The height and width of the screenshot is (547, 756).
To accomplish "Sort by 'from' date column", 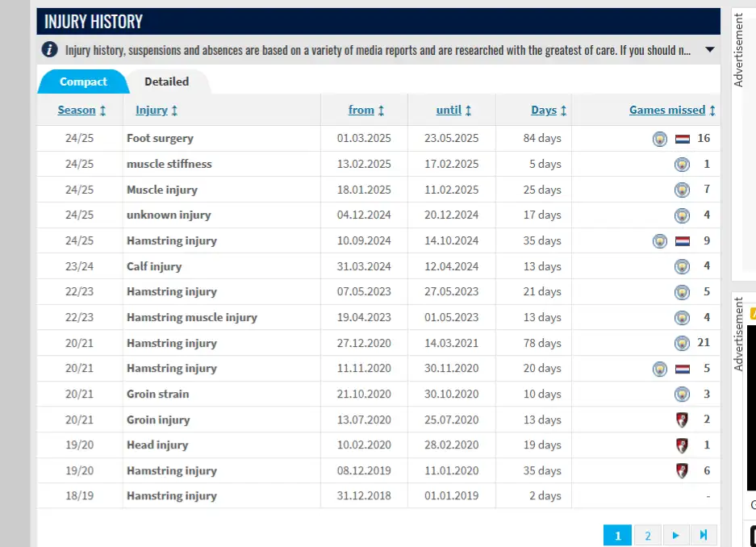I will click(366, 111).
